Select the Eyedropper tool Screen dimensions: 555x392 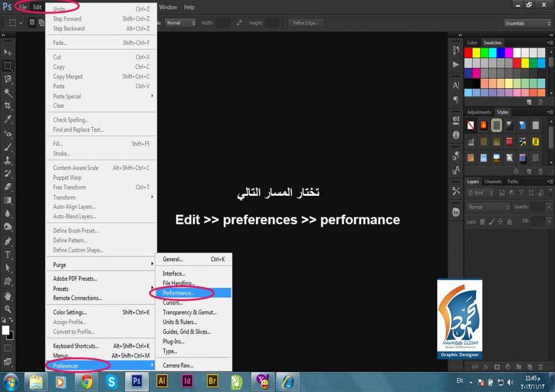point(7,119)
